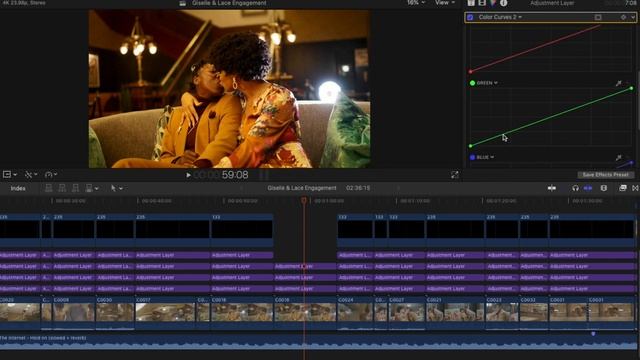Open the viewer zoom percentage dropdown
Image resolution: width=640 pixels, height=360 pixels.
416,3
